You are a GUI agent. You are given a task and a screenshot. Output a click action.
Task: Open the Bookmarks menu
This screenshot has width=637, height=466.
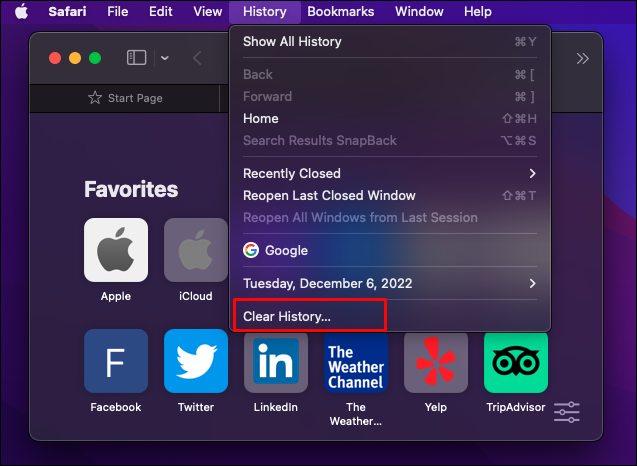click(x=340, y=12)
